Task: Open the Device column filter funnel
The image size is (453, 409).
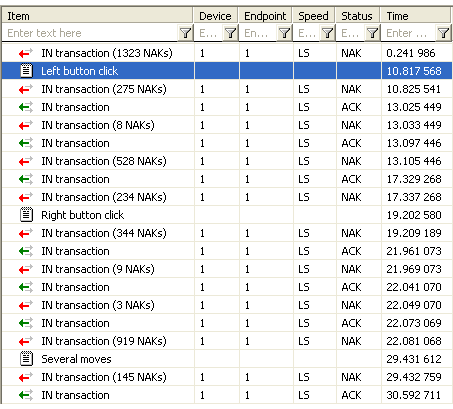Action: tap(230, 33)
